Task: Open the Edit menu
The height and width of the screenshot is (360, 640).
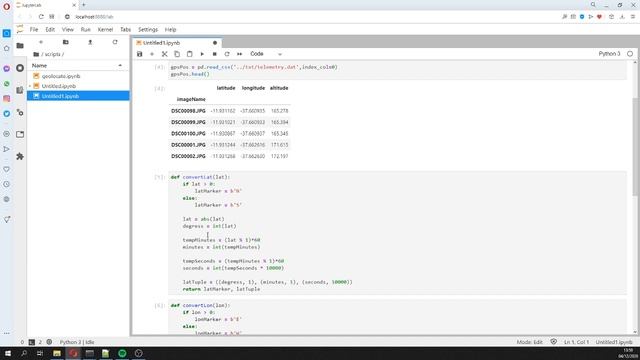Action: tap(50, 29)
